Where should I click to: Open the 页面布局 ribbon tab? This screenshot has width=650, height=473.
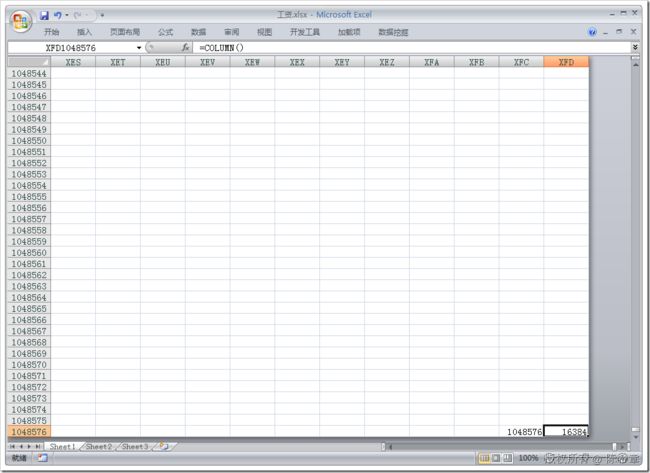[125, 32]
